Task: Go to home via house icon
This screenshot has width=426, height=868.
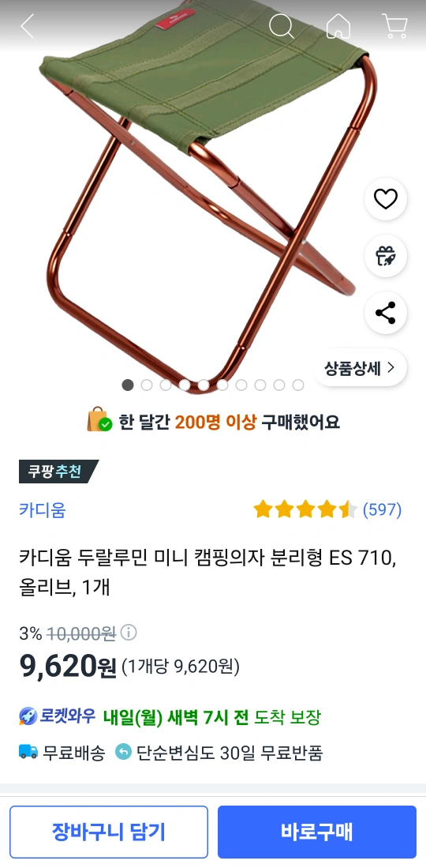Action: 338,26
